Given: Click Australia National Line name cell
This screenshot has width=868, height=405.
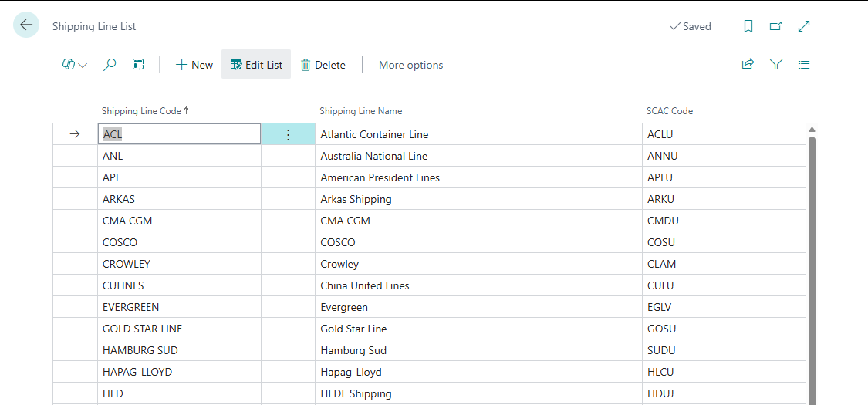Looking at the screenshot, I should click(479, 156).
